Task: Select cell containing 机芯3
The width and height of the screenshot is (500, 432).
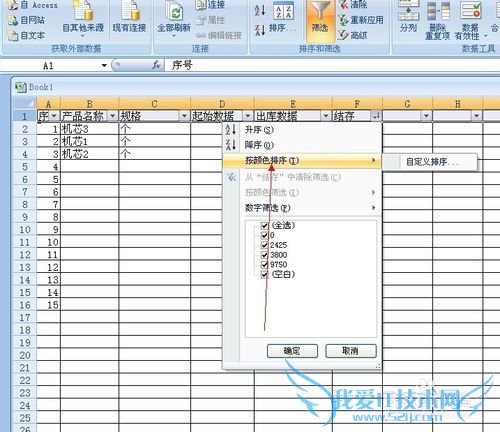Action: tap(89, 129)
